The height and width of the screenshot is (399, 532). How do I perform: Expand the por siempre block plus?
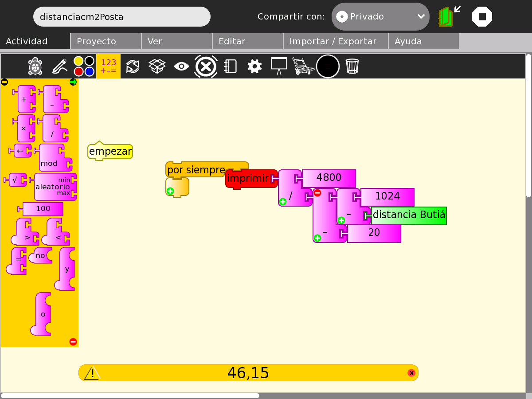(x=170, y=191)
